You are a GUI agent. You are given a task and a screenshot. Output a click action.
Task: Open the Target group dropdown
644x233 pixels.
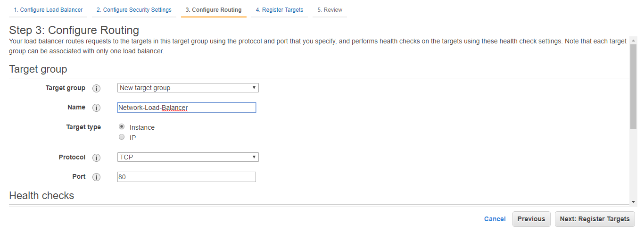coord(188,88)
